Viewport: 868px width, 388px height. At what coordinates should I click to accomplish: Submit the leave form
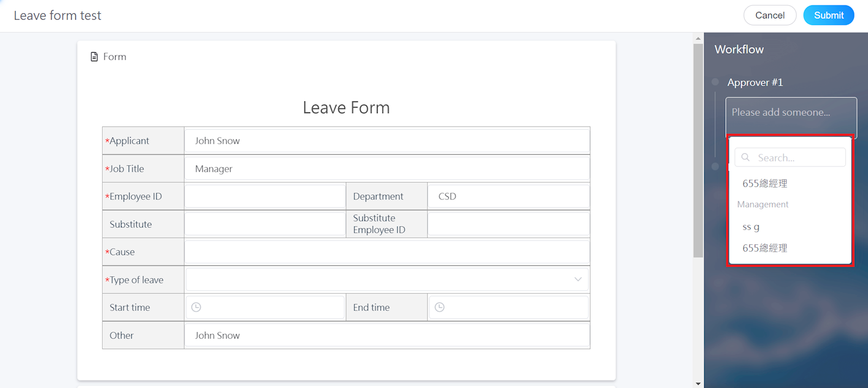click(x=828, y=15)
